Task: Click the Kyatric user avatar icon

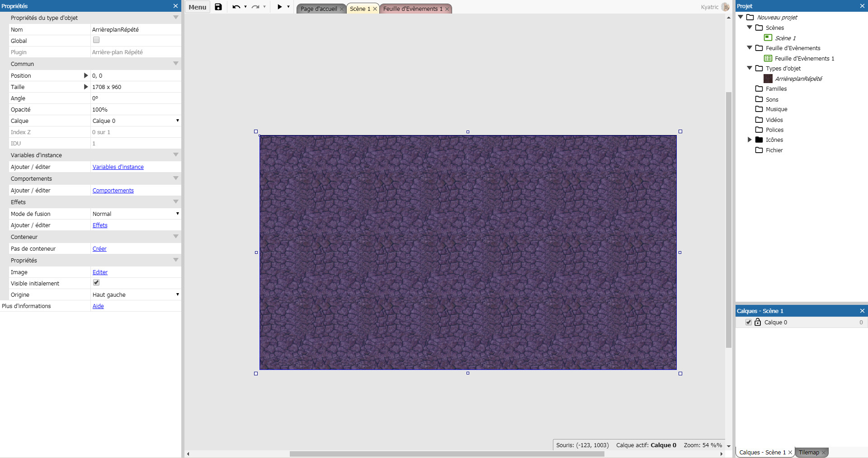Action: [x=725, y=7]
